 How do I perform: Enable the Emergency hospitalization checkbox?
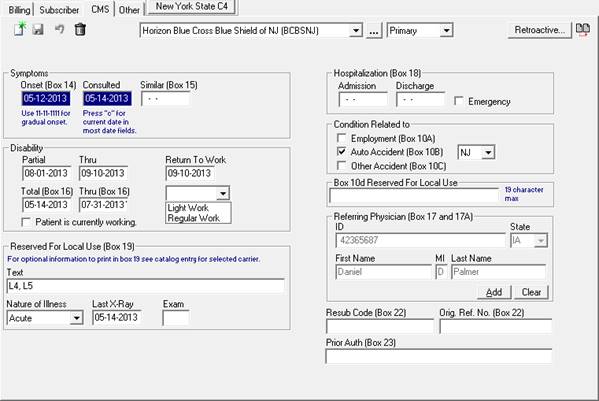click(x=458, y=101)
